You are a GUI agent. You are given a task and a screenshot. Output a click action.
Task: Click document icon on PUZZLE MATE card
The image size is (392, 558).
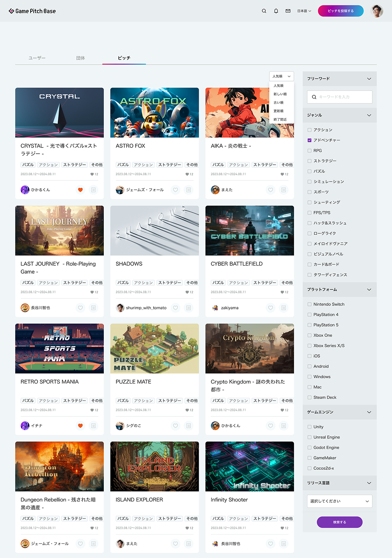189,426
